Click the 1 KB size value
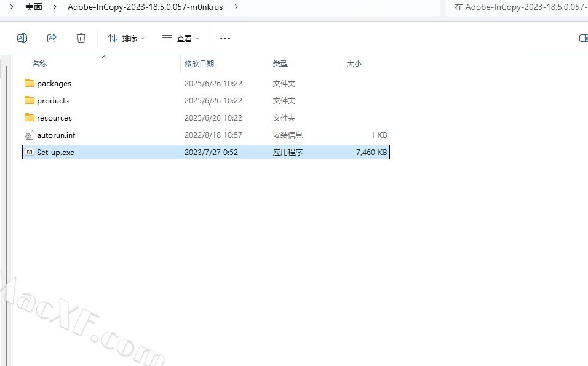 pos(379,135)
